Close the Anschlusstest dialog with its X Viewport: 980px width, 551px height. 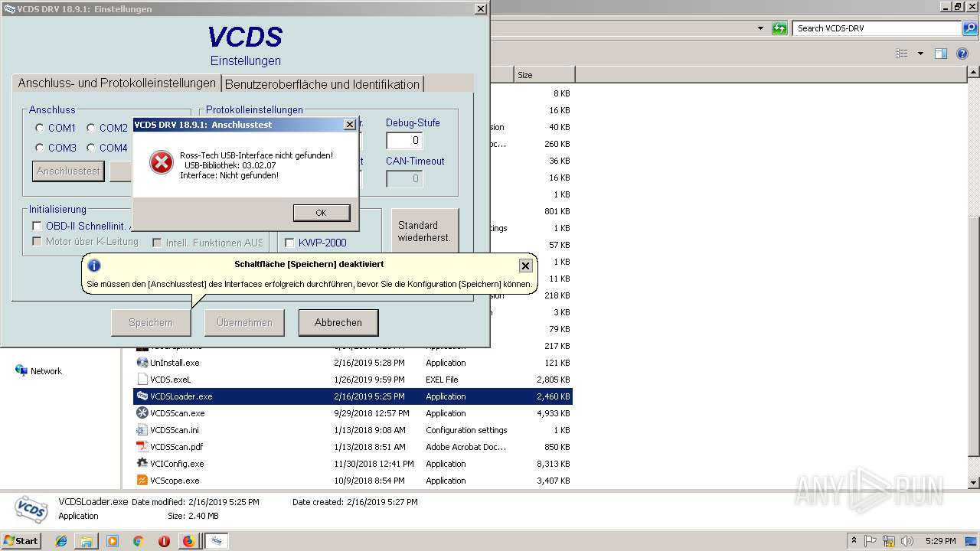pyautogui.click(x=350, y=124)
